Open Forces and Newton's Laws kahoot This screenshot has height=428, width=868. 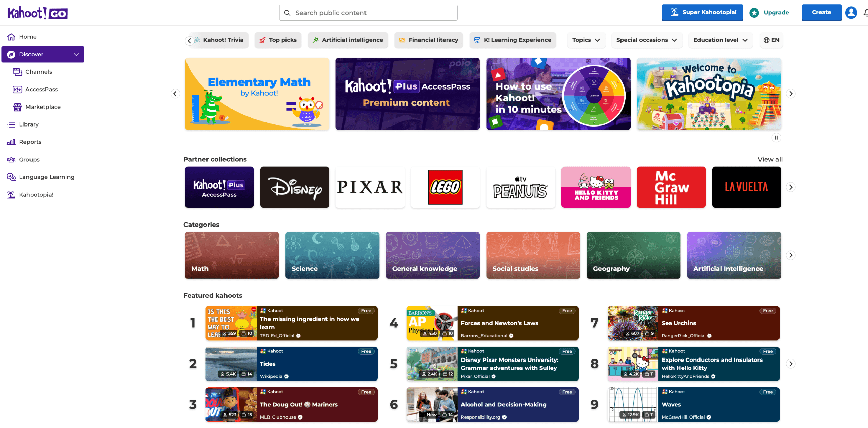pos(492,323)
